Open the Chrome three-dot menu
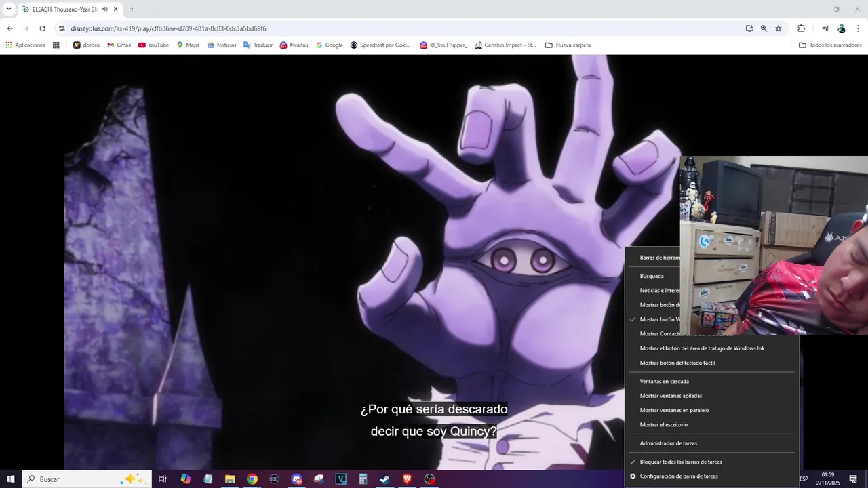 click(858, 28)
